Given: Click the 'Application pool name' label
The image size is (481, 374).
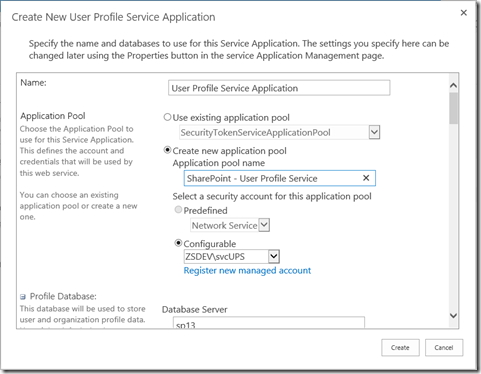Looking at the screenshot, I should click(219, 163).
